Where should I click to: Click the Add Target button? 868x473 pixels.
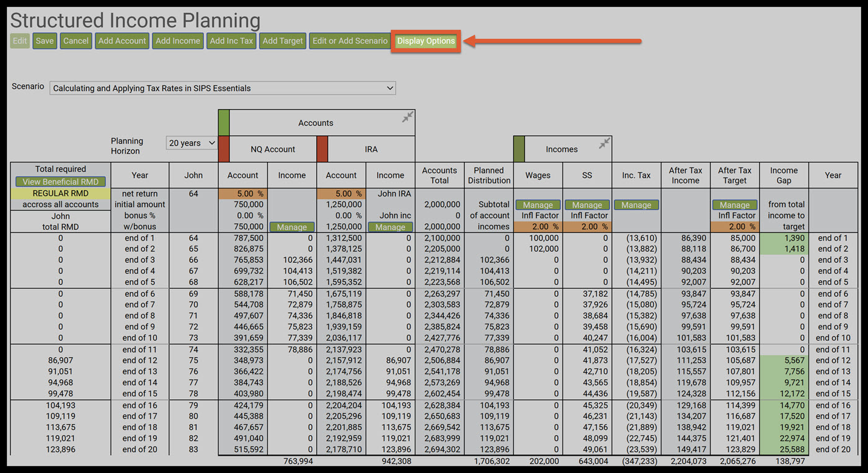coord(283,41)
